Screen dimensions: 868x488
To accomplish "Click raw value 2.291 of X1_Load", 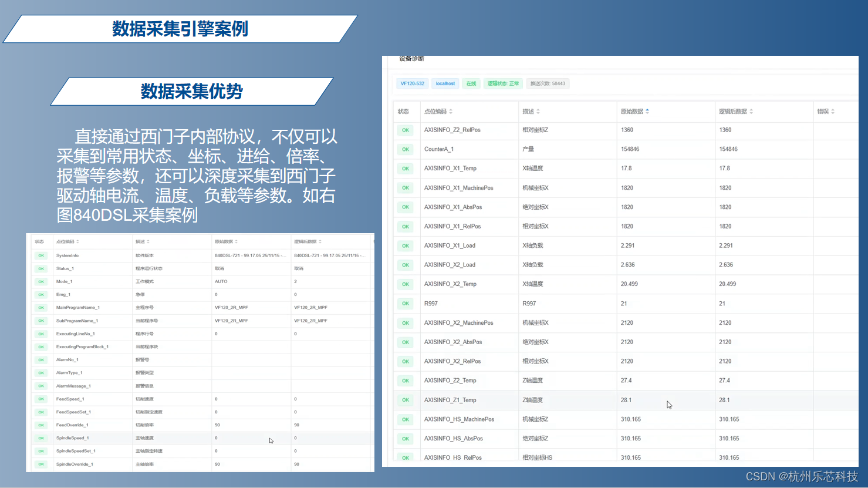I will click(x=628, y=245).
